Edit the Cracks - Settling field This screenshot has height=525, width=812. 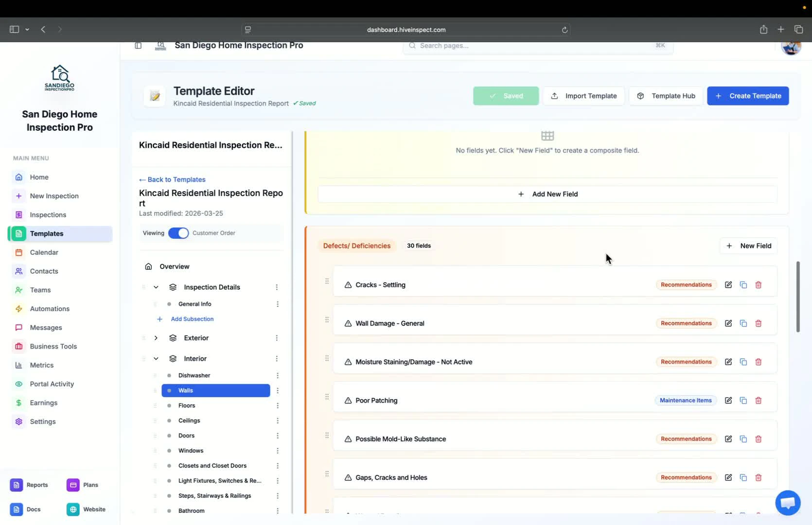[728, 285]
